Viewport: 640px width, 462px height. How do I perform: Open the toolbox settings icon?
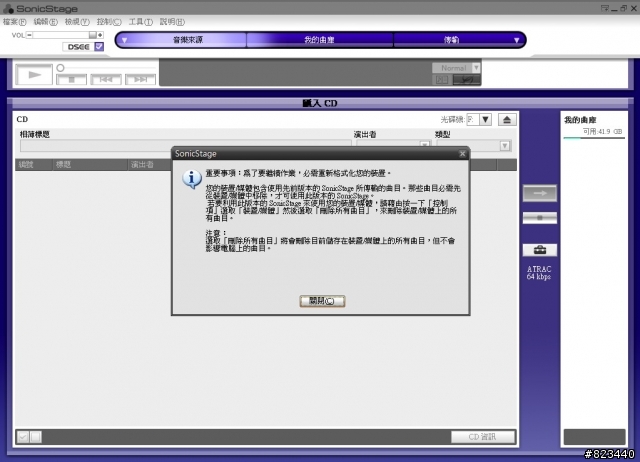click(540, 250)
